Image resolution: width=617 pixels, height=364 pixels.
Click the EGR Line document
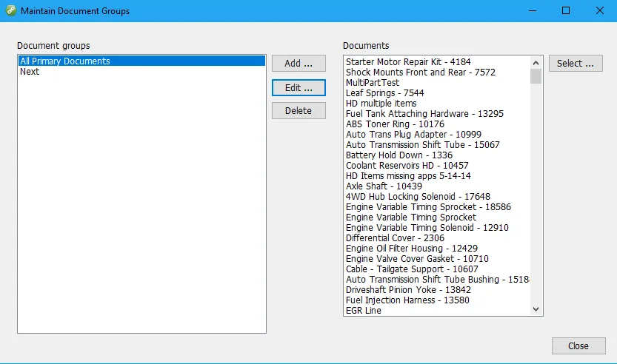[364, 311]
